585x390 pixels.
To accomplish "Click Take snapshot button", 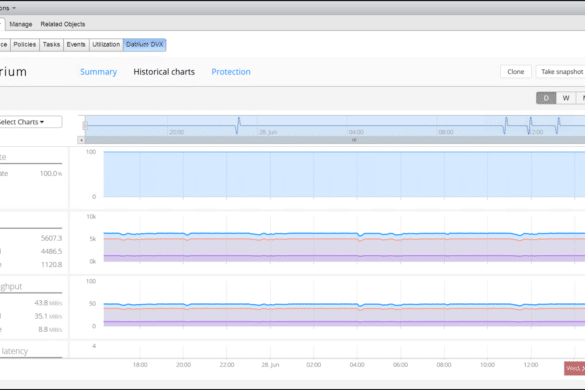I will click(x=561, y=72).
